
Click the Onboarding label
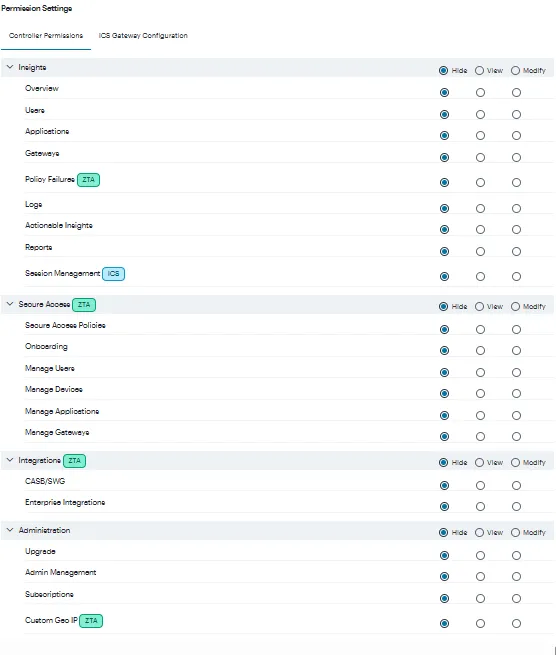coord(46,346)
